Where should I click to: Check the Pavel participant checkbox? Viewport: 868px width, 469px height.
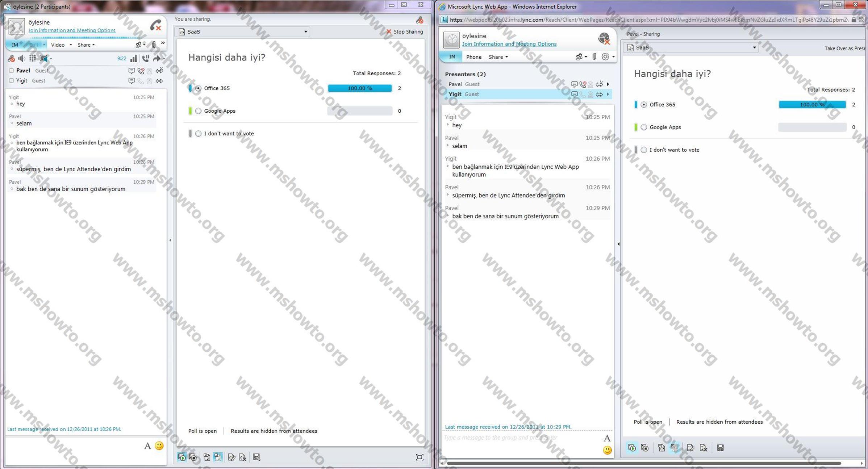pyautogui.click(x=11, y=71)
